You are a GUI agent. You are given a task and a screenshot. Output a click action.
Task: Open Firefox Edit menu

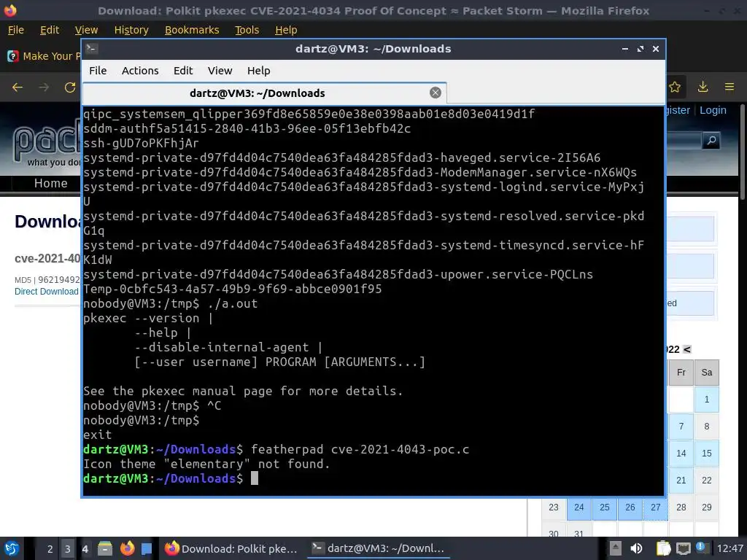50,30
